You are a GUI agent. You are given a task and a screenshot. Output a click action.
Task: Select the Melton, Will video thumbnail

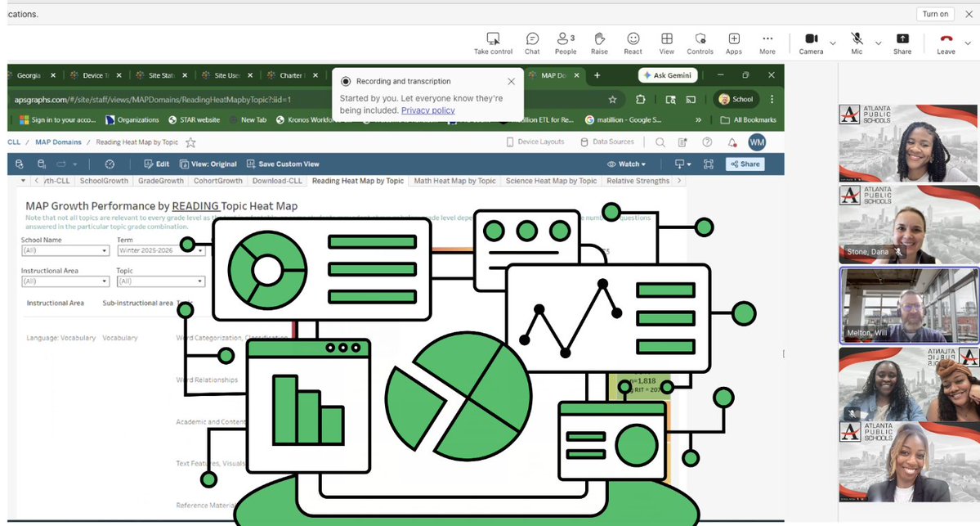[x=909, y=305]
